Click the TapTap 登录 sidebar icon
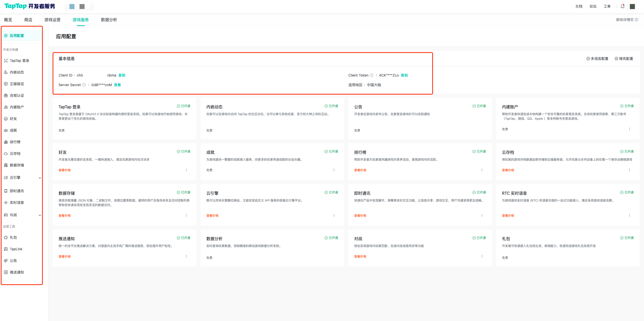Image resolution: width=644 pixels, height=321 pixels. [6, 61]
